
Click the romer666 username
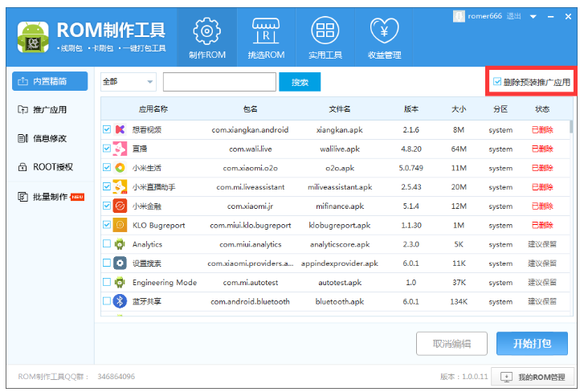pos(485,16)
